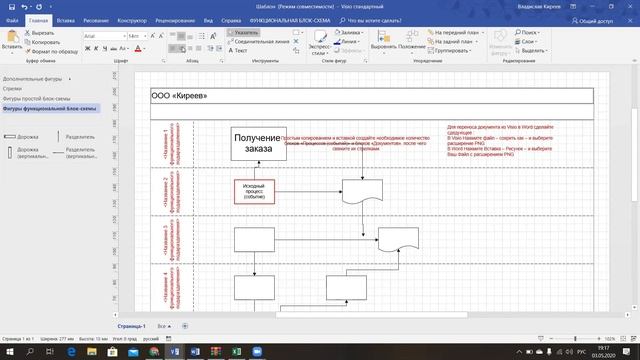Toggle bold (Ж) formatting
Screen dimensions: 640x360
click(87, 49)
